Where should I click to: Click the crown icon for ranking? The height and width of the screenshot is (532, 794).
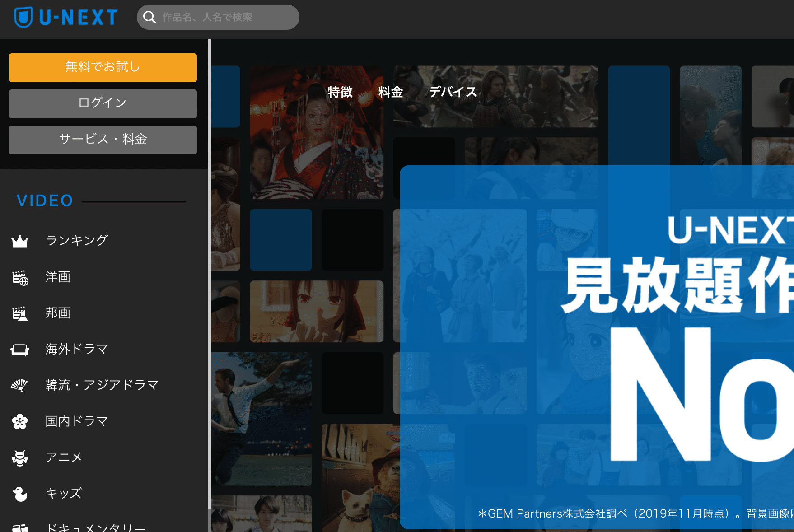(x=20, y=241)
